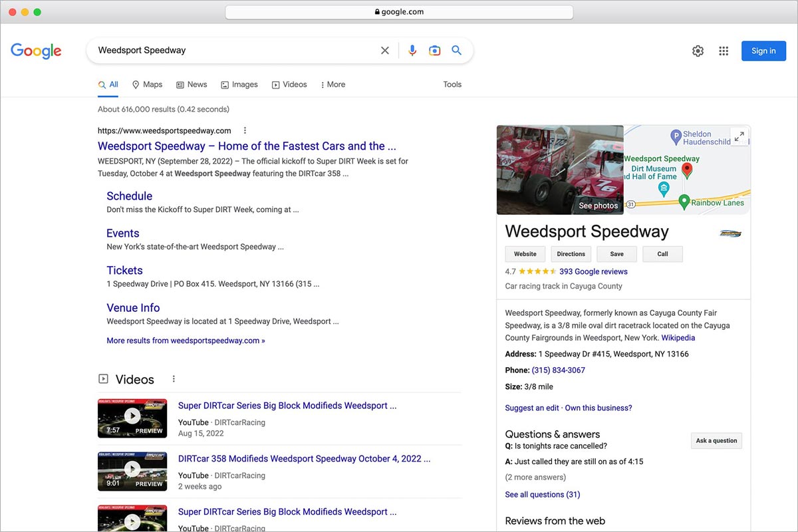
Task: Click the google.com address bar
Action: (399, 12)
